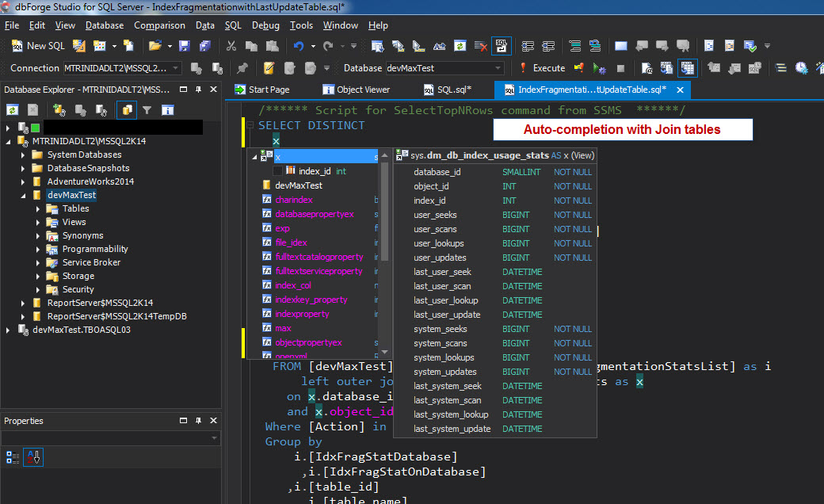Switch to the Start Page tab
Viewport: 824px width, 504px height.
pos(261,90)
